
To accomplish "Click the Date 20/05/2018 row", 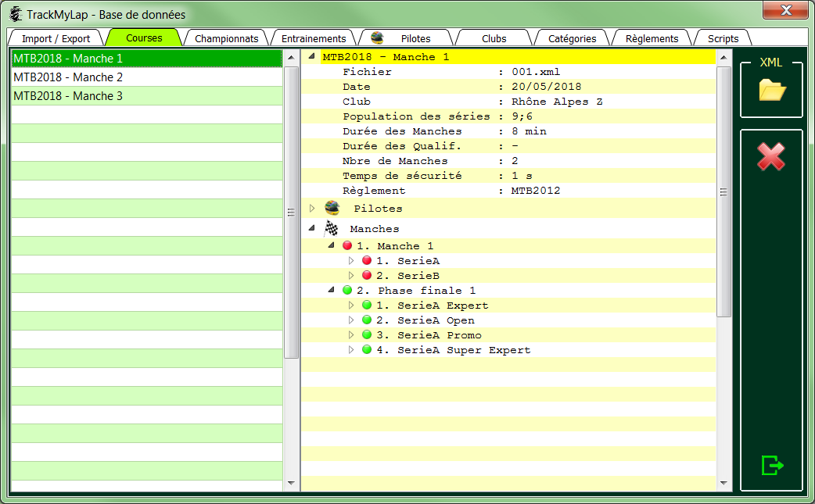I will pos(508,86).
